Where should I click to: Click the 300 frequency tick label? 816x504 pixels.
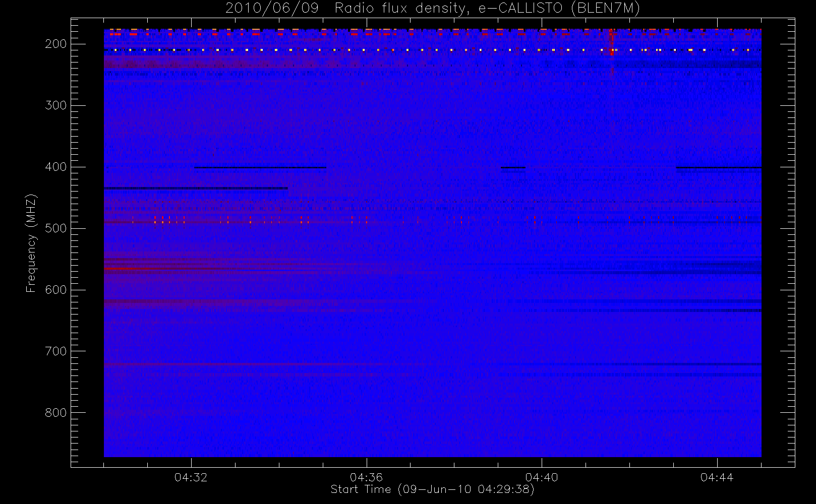coord(55,105)
